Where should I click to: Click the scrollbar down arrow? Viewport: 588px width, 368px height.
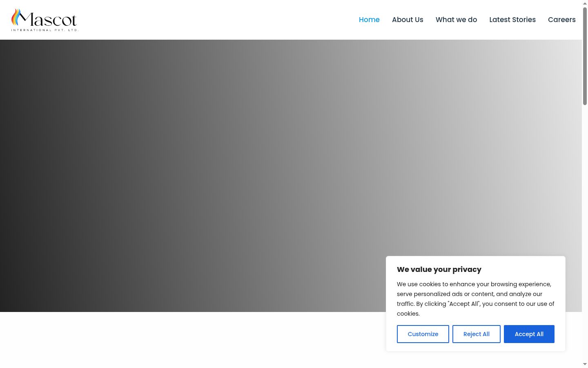[x=585, y=364]
